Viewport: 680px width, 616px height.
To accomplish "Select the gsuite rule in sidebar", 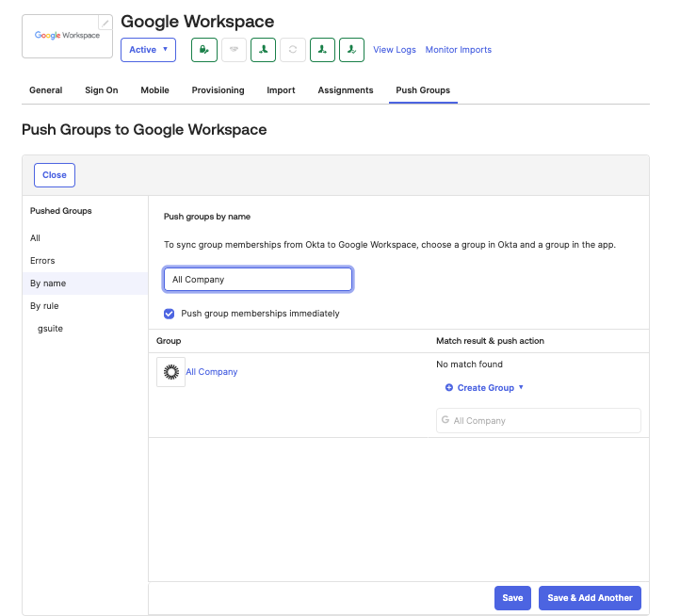I will point(50,329).
